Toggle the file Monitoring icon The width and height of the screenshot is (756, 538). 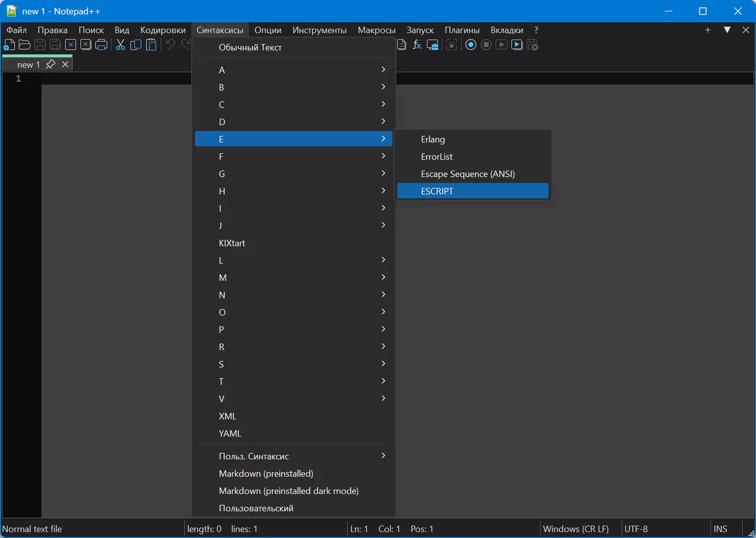click(451, 45)
